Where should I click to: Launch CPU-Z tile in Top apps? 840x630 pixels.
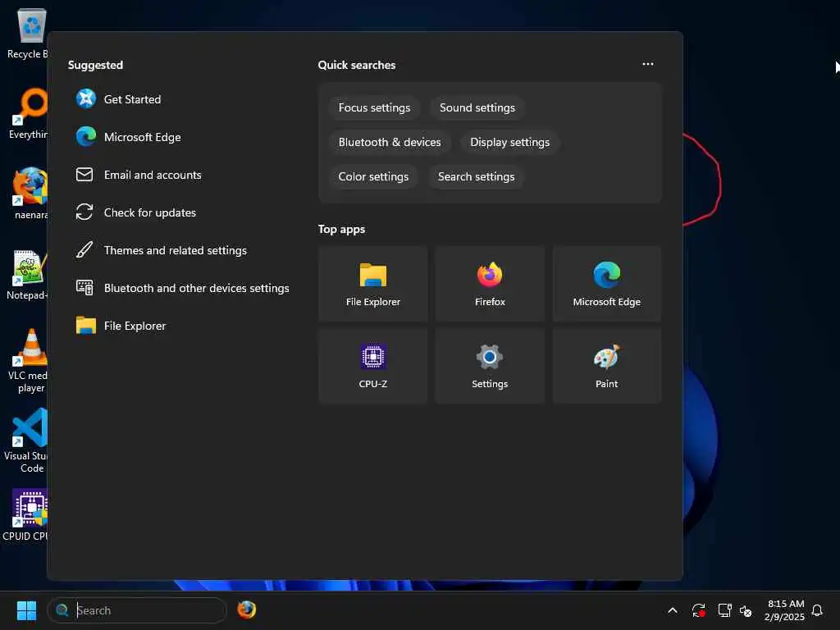373,366
